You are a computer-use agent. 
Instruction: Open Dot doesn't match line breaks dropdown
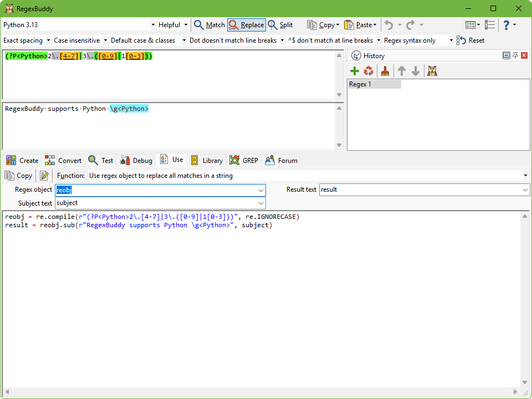tap(282, 40)
